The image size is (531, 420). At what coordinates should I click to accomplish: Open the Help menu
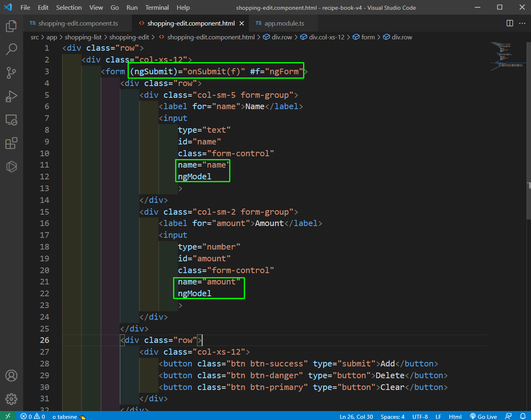click(183, 7)
